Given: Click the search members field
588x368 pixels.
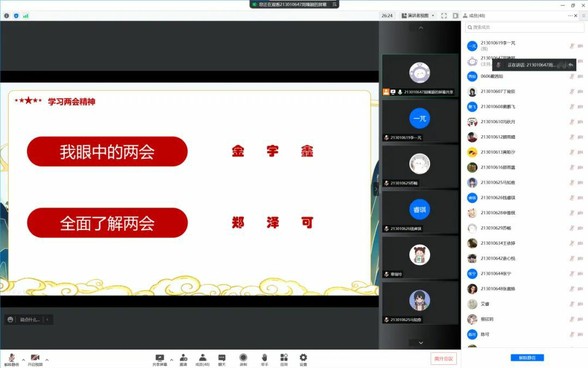Looking at the screenshot, I should coord(522,27).
